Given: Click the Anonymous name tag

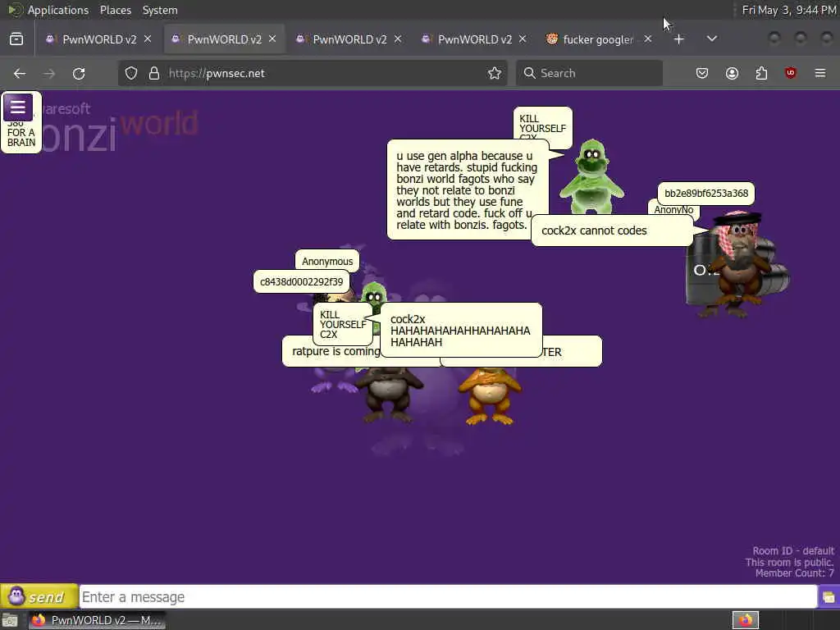Looking at the screenshot, I should (326, 261).
